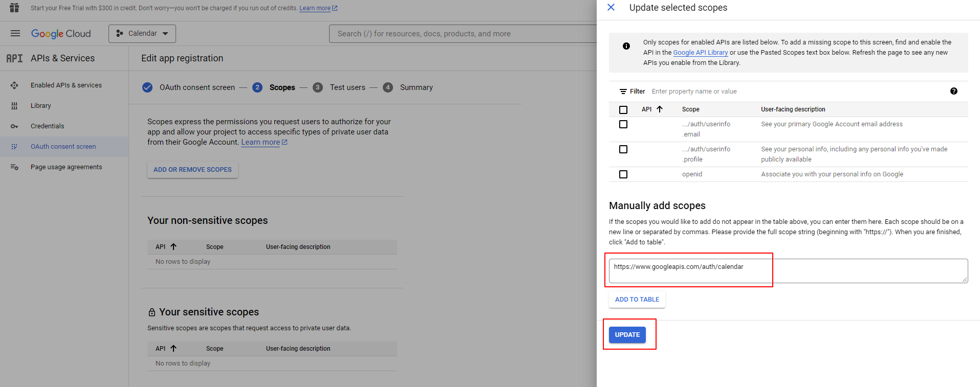Click the free trial gift icon
Image resolution: width=980 pixels, height=387 pixels.
14,8
